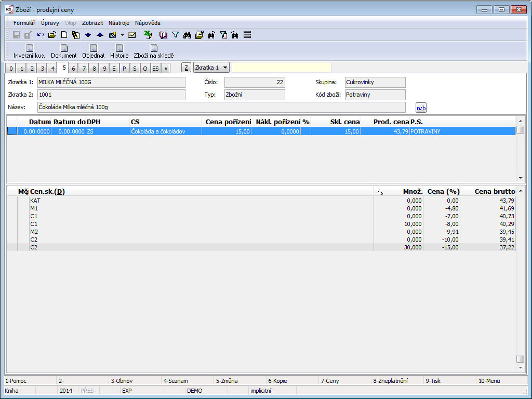Viewport: 532px width, 399px height.
Task: Open the Zobrazit menu
Action: pyautogui.click(x=92, y=23)
